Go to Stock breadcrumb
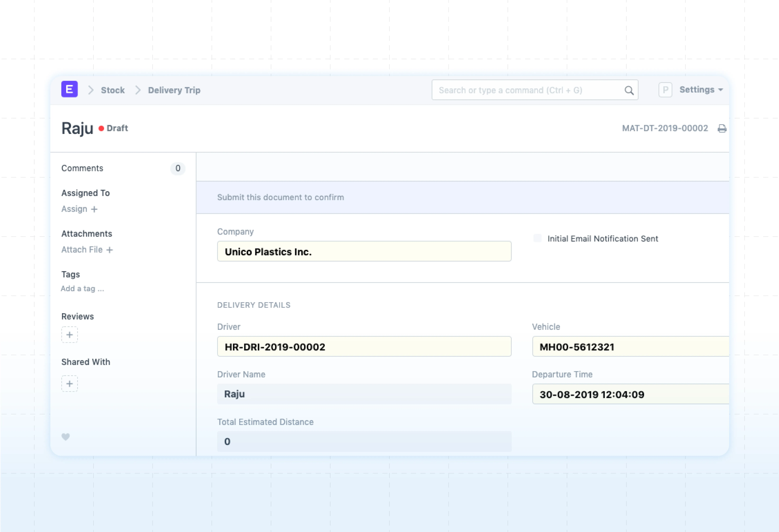This screenshot has height=532, width=779. (x=113, y=90)
